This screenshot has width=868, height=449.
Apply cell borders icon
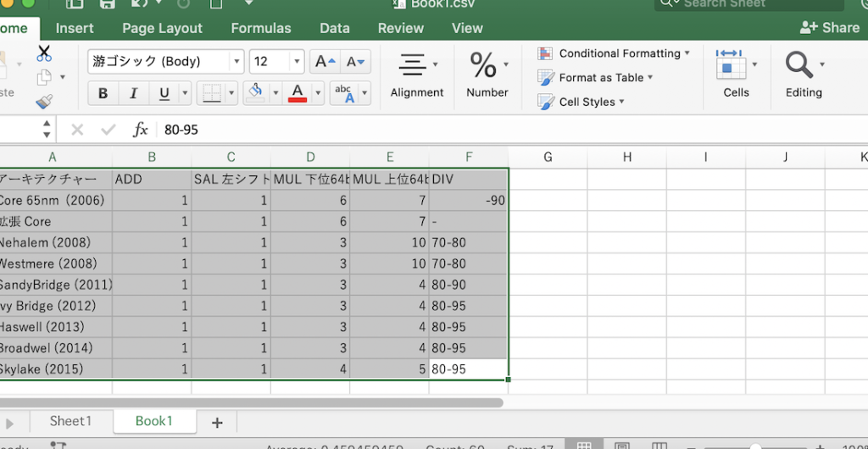point(211,93)
